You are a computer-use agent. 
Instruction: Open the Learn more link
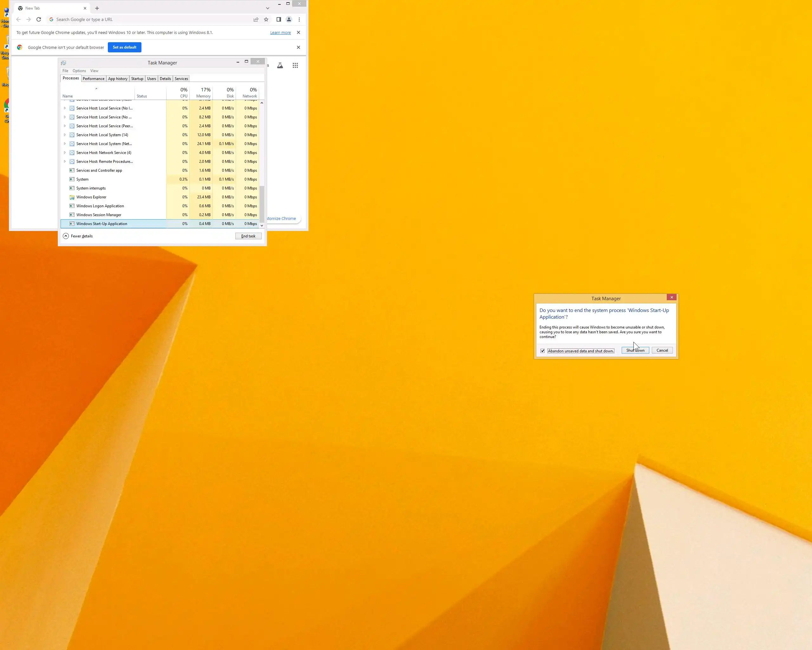pos(280,32)
